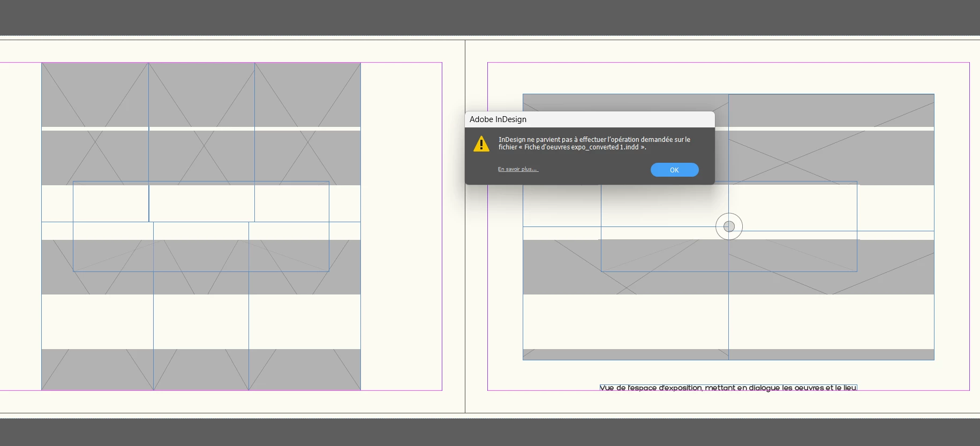Select the caption "Vue de l'espace d'exposition" text

(x=728, y=388)
